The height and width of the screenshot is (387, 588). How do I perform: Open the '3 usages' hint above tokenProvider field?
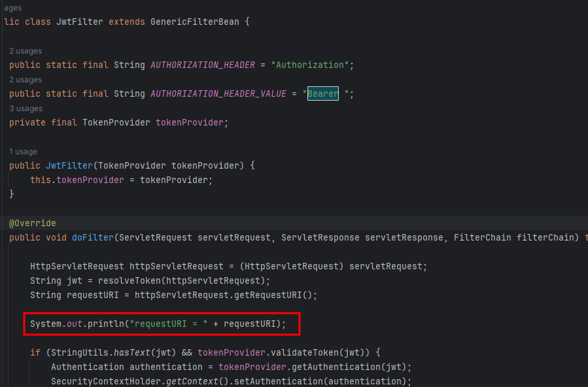(26, 109)
